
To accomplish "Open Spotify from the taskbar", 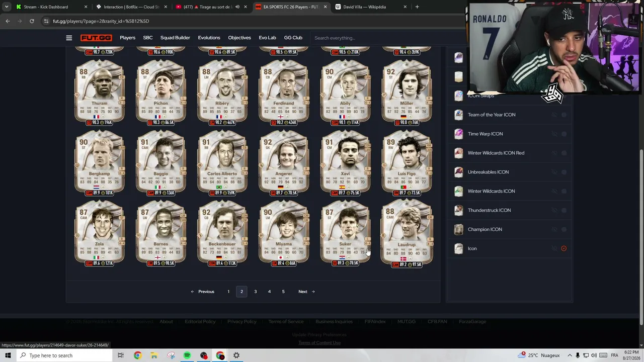I will point(187,355).
